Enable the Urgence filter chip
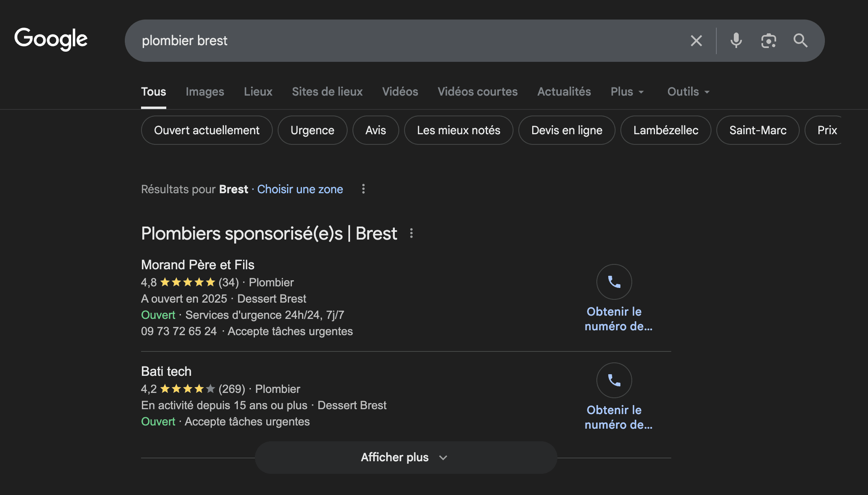This screenshot has width=868, height=495. point(312,130)
